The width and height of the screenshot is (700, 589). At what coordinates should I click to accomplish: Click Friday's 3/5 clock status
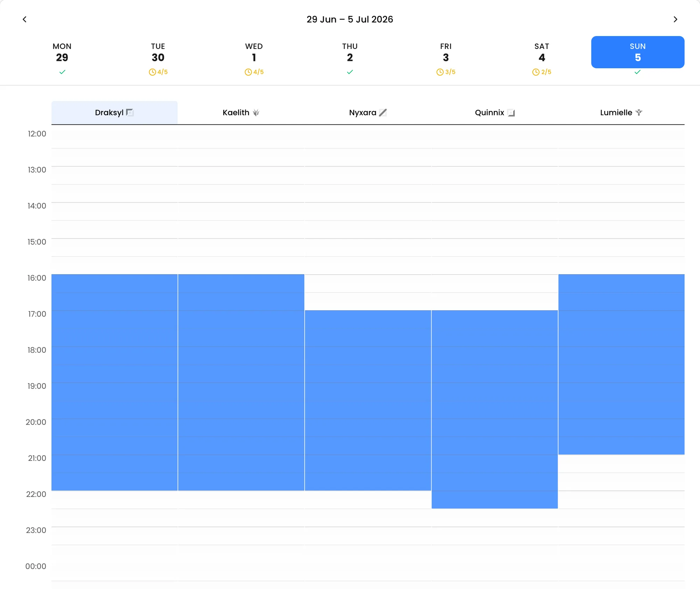446,72
